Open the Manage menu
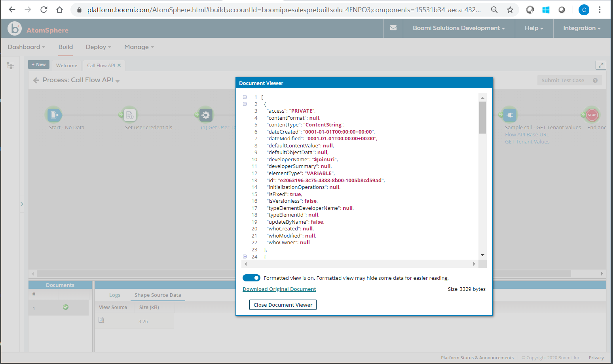 click(x=139, y=47)
